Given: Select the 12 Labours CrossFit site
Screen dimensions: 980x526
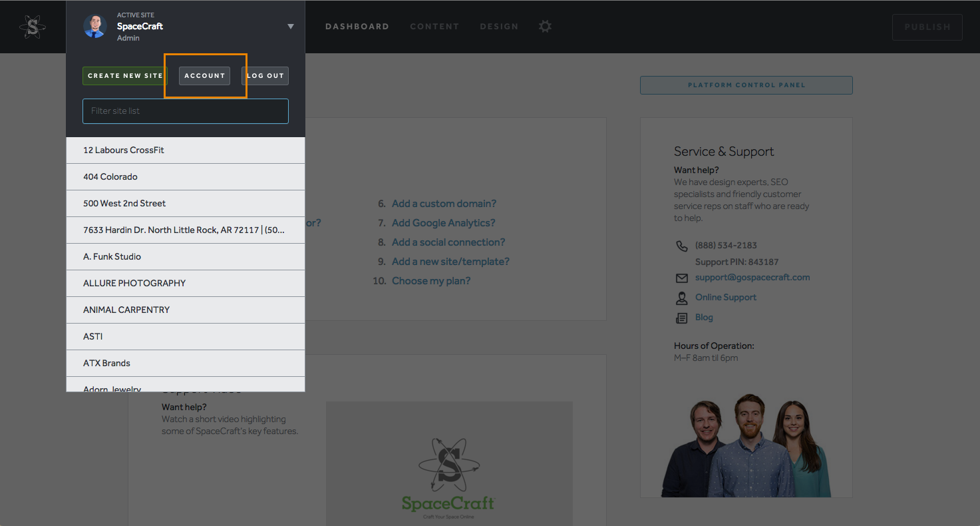Looking at the screenshot, I should pyautogui.click(x=186, y=150).
